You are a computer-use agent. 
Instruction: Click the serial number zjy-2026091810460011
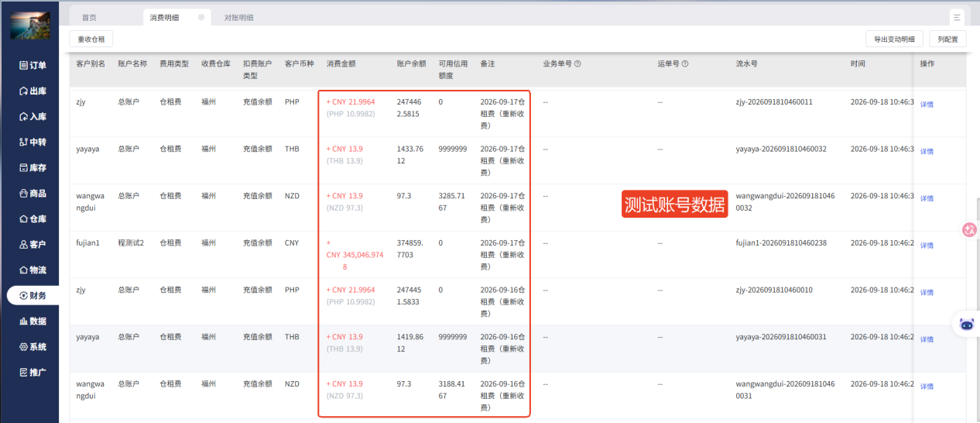(x=774, y=101)
